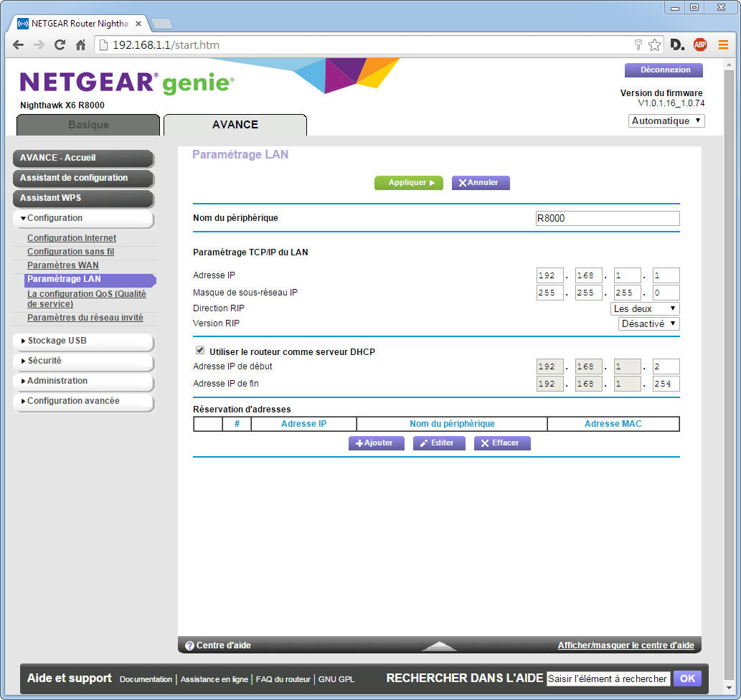Image resolution: width=741 pixels, height=700 pixels.
Task: Click the green Appliquer button
Action: (x=408, y=183)
